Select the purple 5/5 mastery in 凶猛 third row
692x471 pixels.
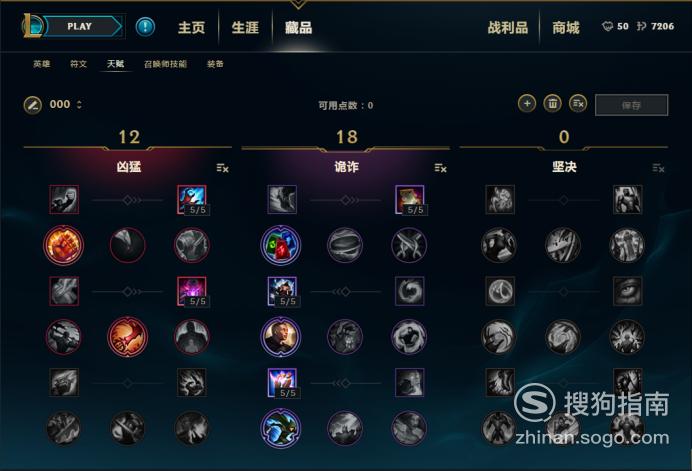click(x=192, y=291)
